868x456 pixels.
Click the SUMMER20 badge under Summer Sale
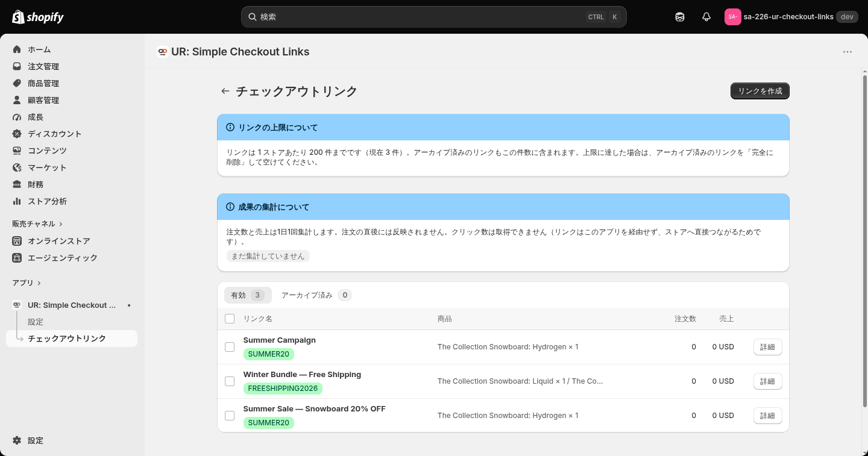coord(269,423)
